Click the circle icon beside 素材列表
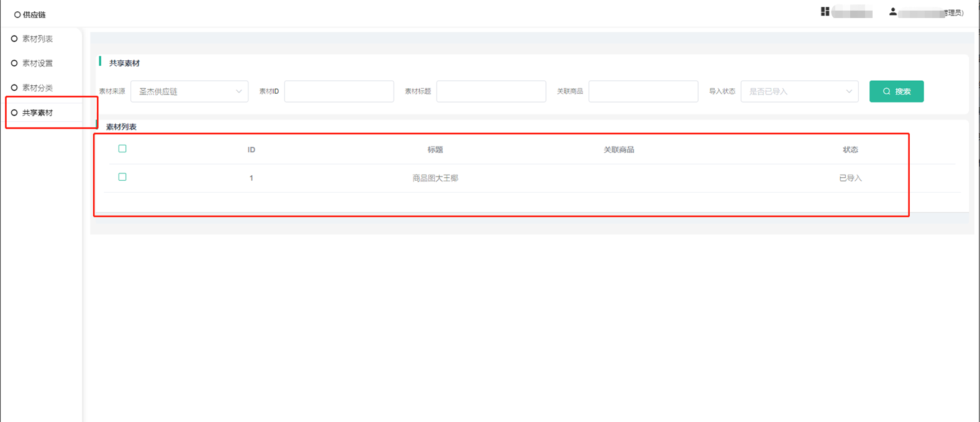This screenshot has height=422, width=980. [14, 39]
